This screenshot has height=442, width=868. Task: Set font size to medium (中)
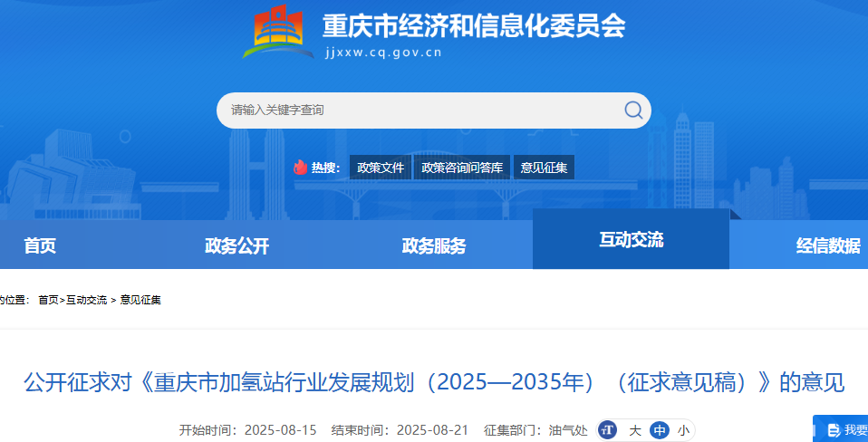[x=660, y=430]
